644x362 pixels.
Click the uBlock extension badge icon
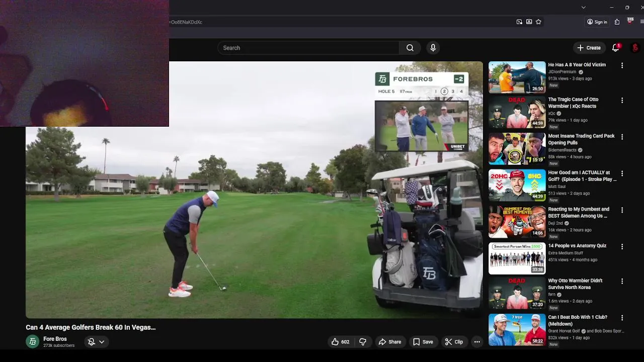(630, 21)
